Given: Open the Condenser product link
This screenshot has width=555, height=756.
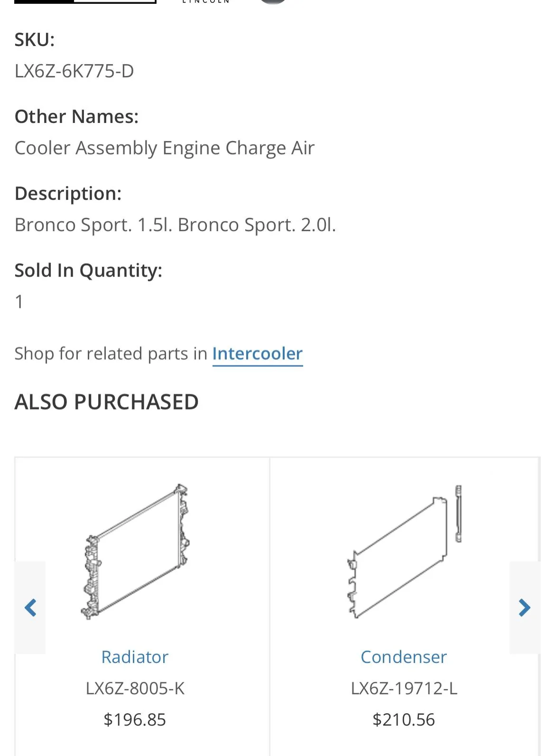Looking at the screenshot, I should 404,657.
